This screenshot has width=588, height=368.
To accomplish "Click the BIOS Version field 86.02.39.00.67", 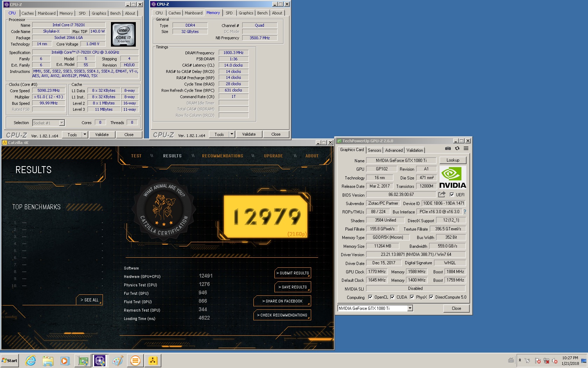I will [401, 195].
